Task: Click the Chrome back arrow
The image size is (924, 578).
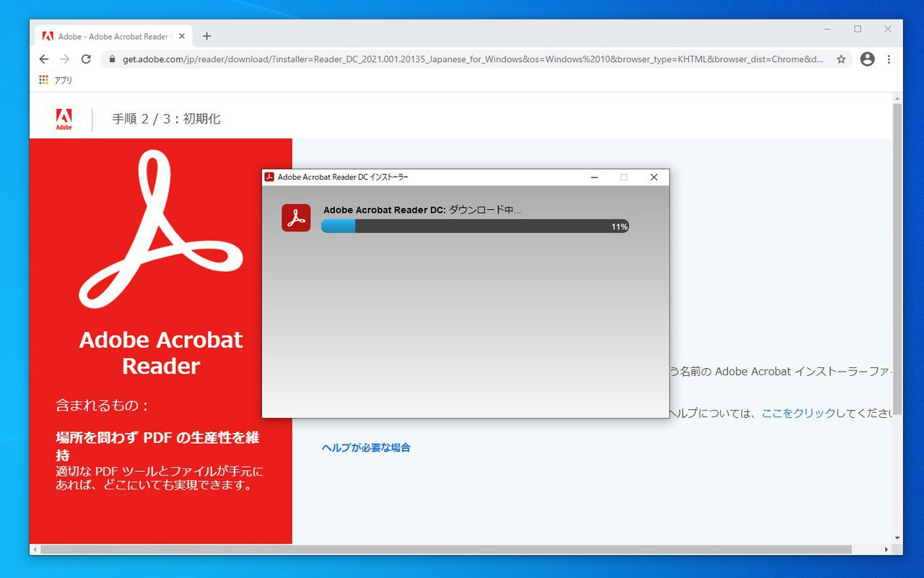Action: (x=44, y=59)
